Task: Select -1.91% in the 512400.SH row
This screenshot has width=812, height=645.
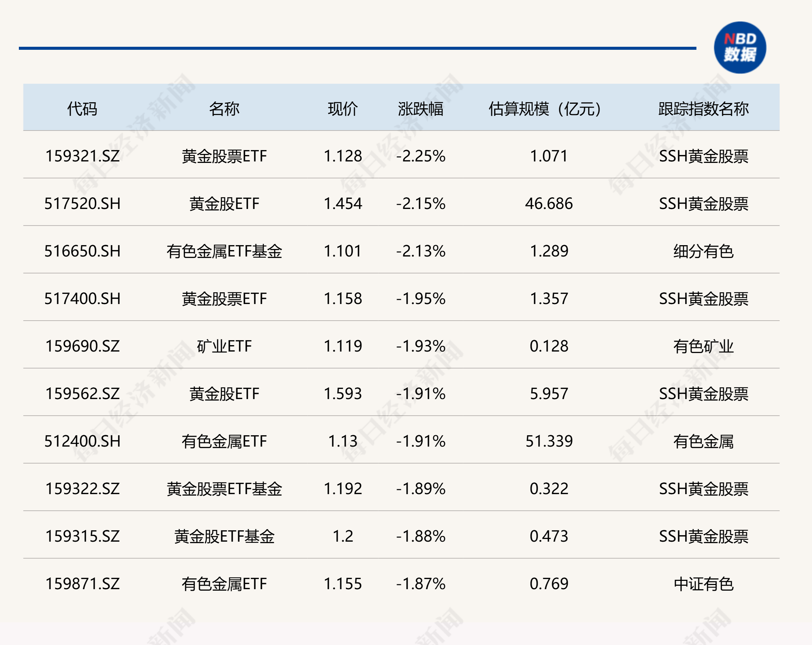Action: click(x=421, y=441)
